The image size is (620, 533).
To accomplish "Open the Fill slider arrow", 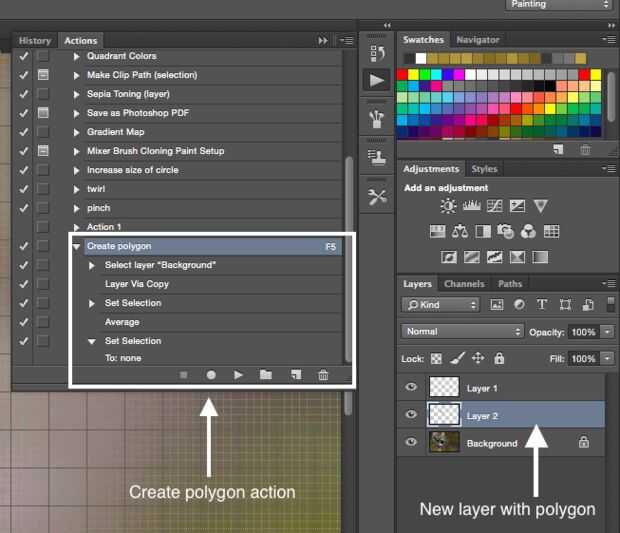I will pos(607,359).
